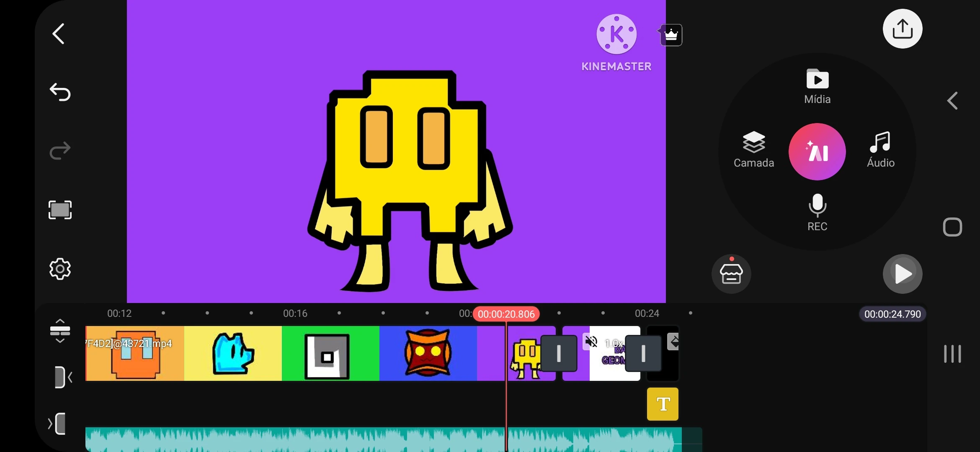The width and height of the screenshot is (980, 452).
Task: Go back with the left arrow
Action: click(59, 33)
